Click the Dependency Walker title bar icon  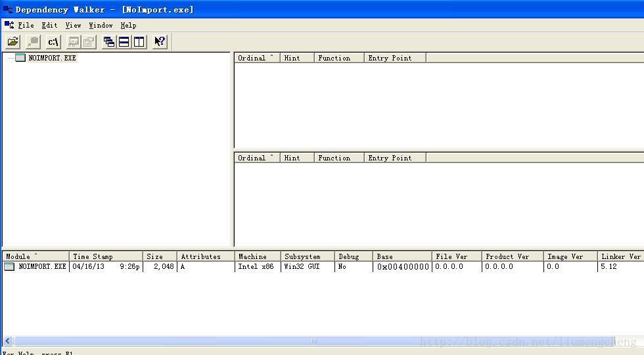click(x=8, y=9)
